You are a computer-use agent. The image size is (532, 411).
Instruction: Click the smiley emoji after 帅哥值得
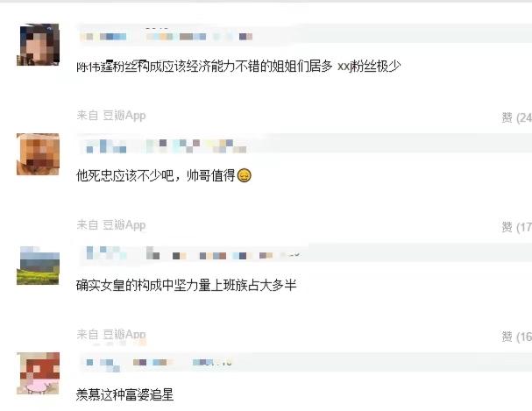pyautogui.click(x=245, y=175)
